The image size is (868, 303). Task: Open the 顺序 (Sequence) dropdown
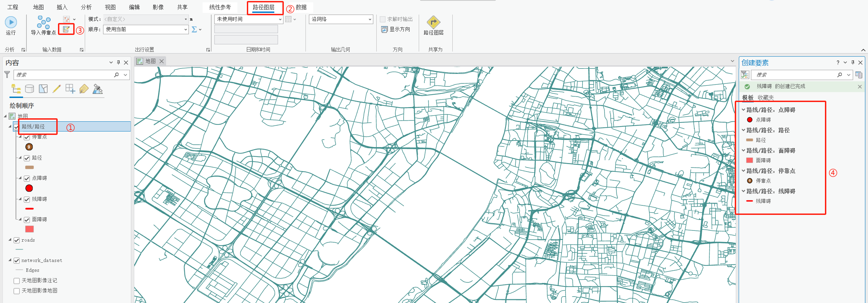[x=186, y=29]
